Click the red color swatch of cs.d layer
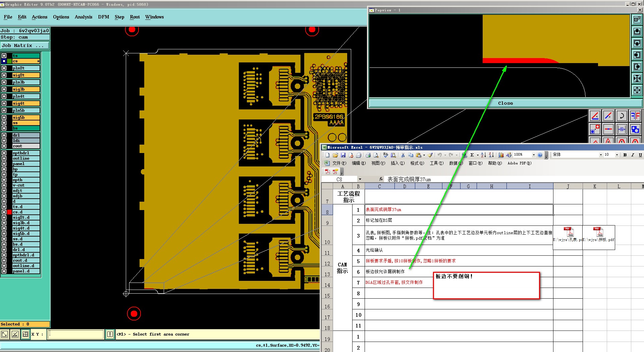This screenshot has width=644, height=352. (9, 212)
